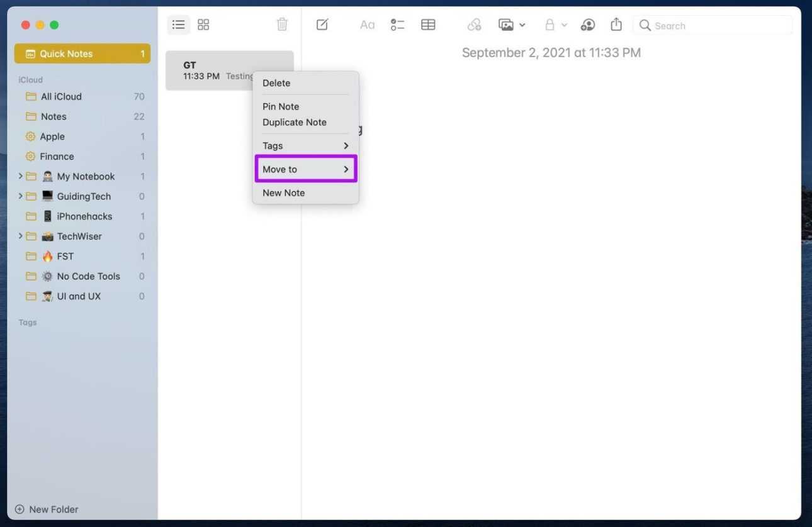Select Move to in context menu
The image size is (812, 527).
coord(305,169)
